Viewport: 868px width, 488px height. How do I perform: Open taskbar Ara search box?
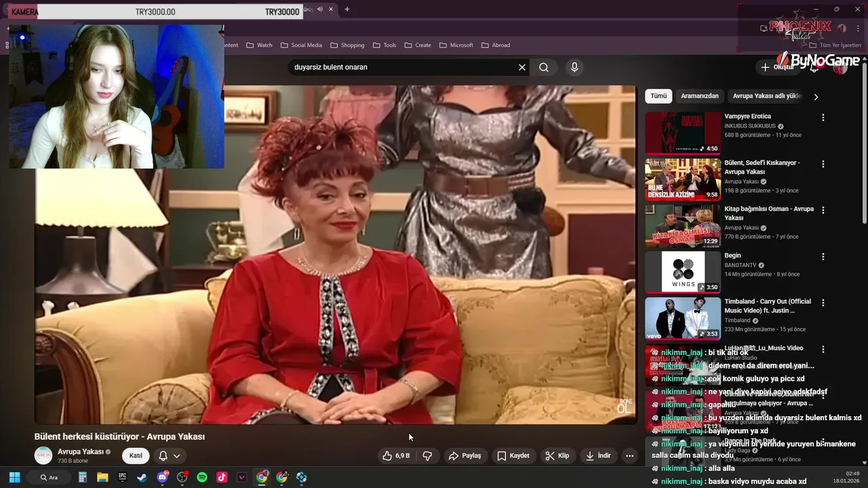49,477
